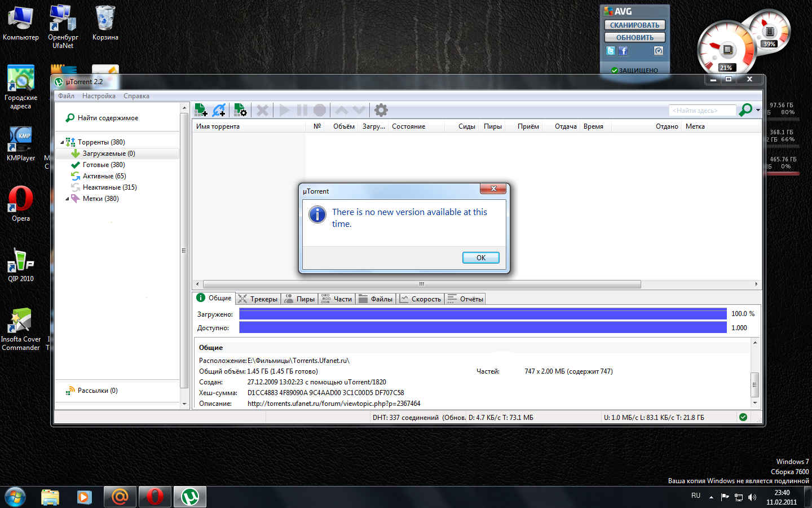Screen dimensions: 812x508
Task: Select Неактивные (315) category
Action: click(104, 187)
